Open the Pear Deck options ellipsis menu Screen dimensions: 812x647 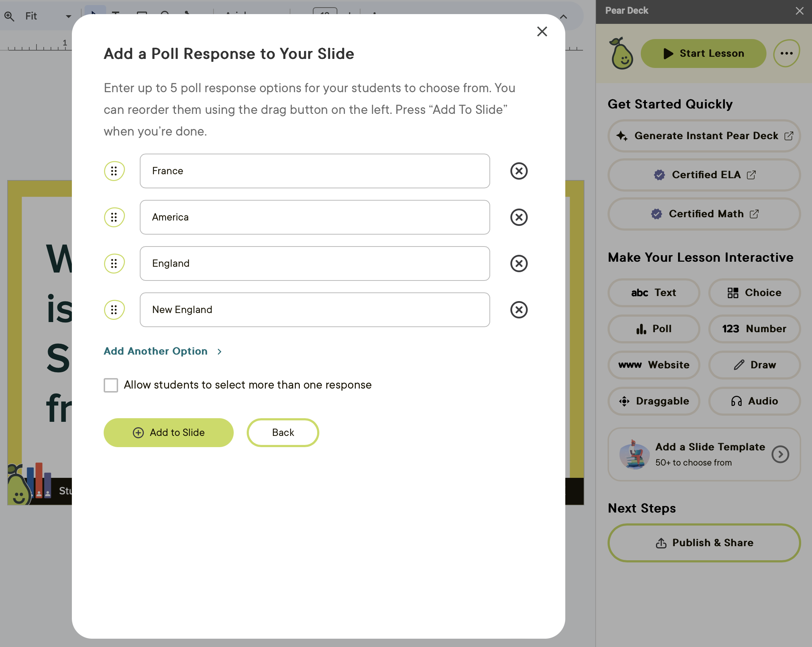(786, 53)
